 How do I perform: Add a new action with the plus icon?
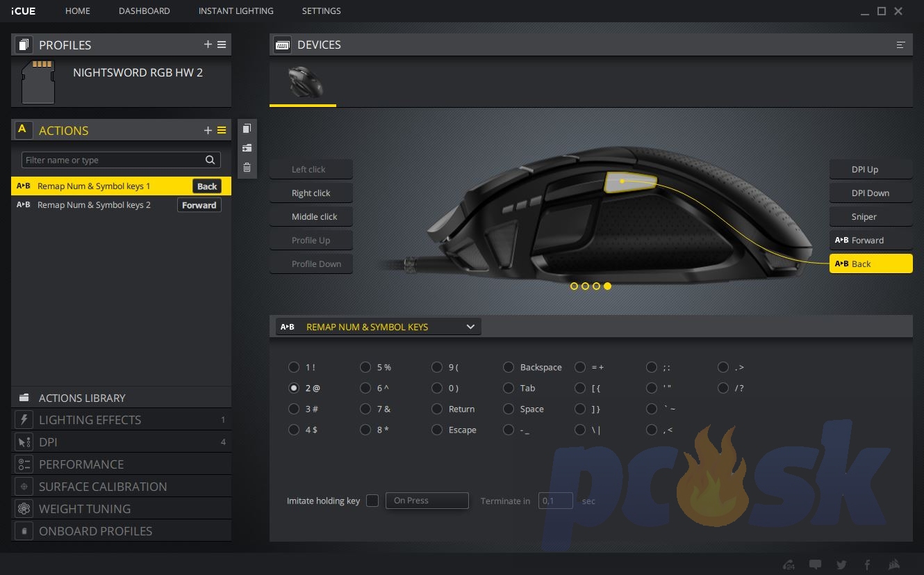coord(208,130)
